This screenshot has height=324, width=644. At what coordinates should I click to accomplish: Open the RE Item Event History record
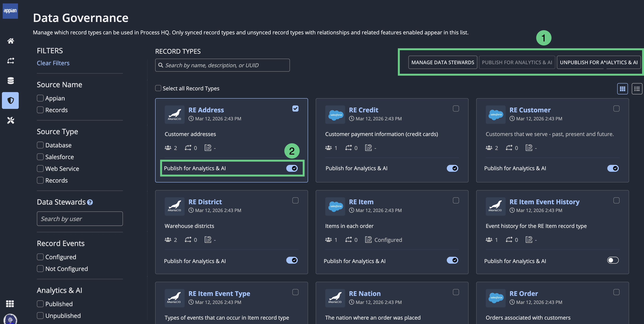click(x=544, y=202)
